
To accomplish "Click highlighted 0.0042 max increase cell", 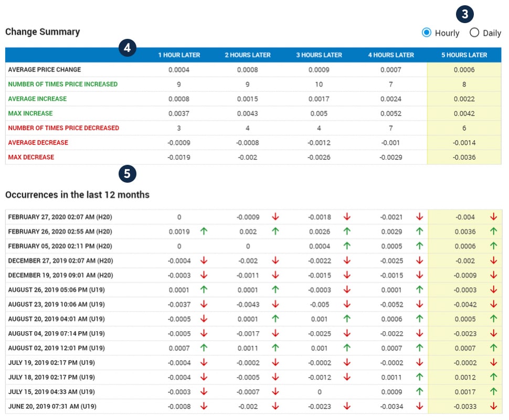I will pyautogui.click(x=465, y=113).
